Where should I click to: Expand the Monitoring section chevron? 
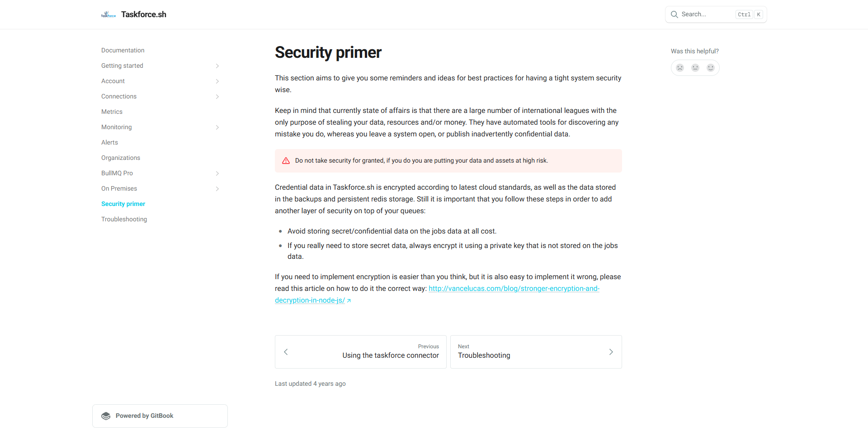(x=217, y=127)
